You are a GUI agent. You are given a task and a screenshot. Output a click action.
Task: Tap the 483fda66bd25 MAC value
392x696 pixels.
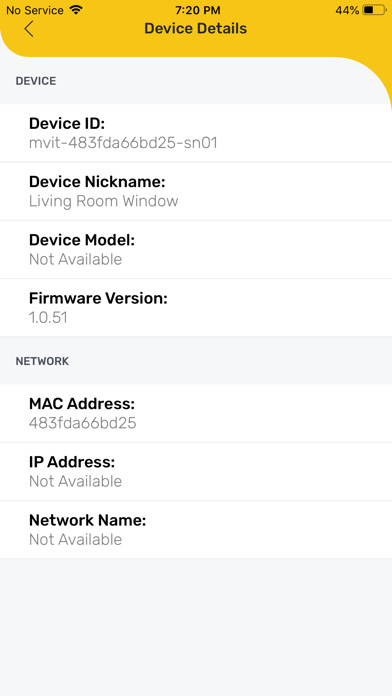click(x=83, y=423)
